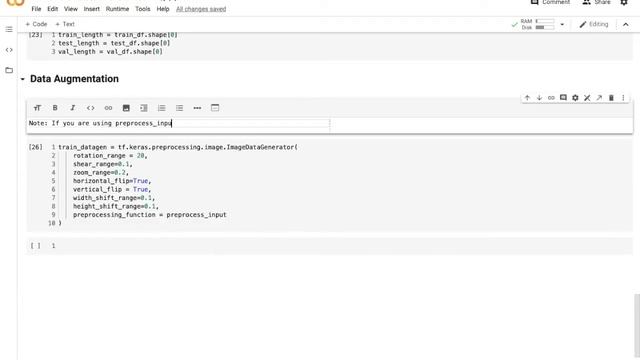The image size is (640, 360).
Task: Click the rotation_range line of code
Action: click(110, 156)
